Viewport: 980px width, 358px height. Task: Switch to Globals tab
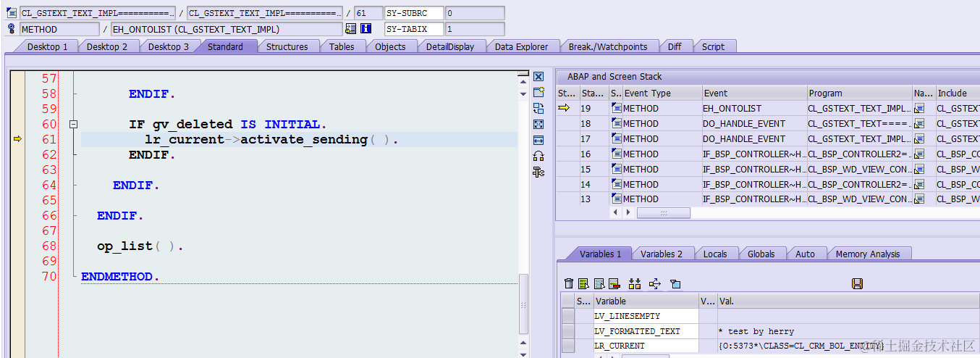pos(761,254)
